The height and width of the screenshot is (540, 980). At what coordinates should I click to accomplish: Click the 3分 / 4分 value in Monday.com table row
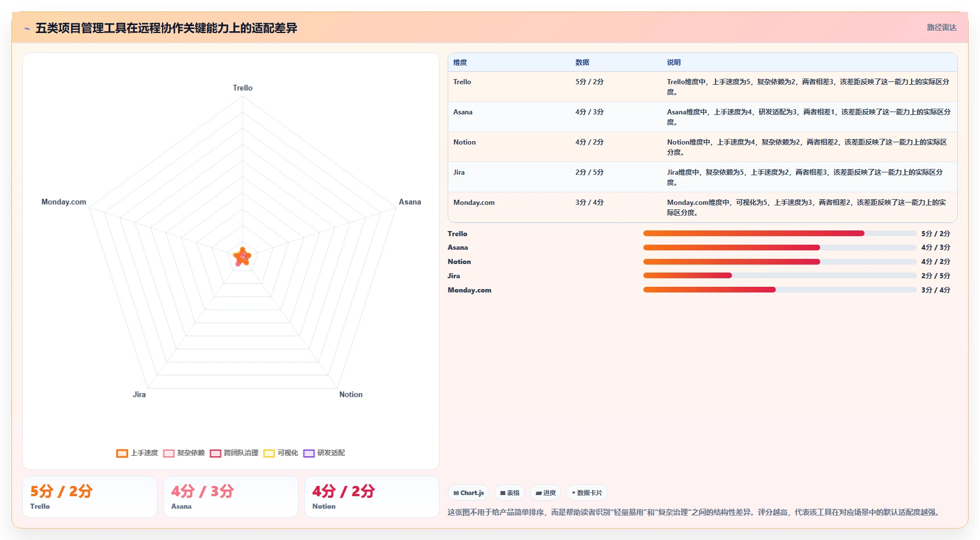click(x=589, y=203)
